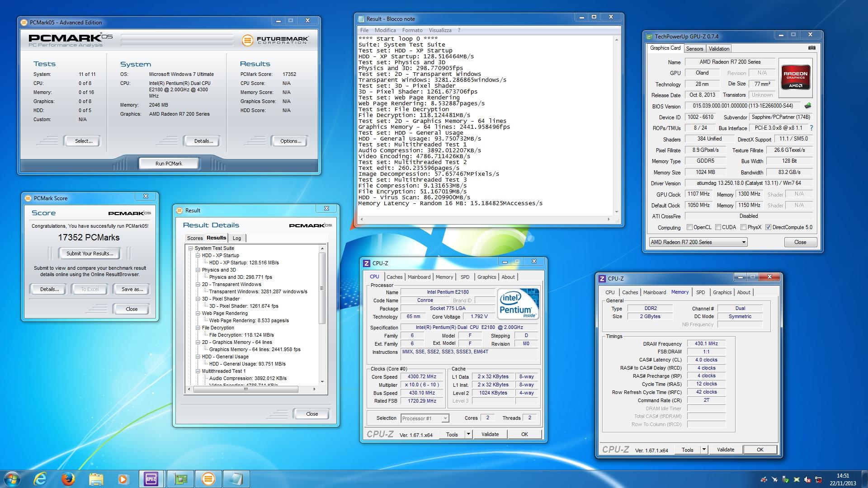Image resolution: width=868 pixels, height=488 pixels.
Task: Collapse the File Decryption node
Action: point(198,328)
